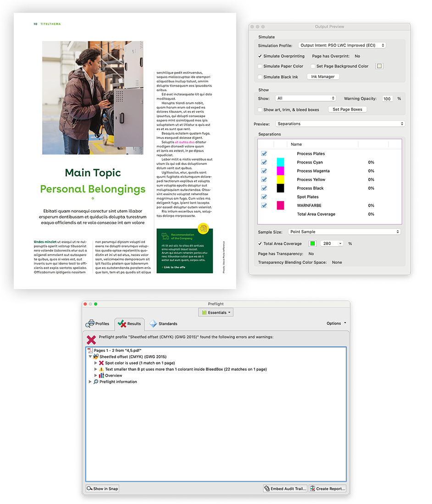Screen dimensions: 432x504
Task: Open the Preview: Separations dropdown
Action: point(340,124)
